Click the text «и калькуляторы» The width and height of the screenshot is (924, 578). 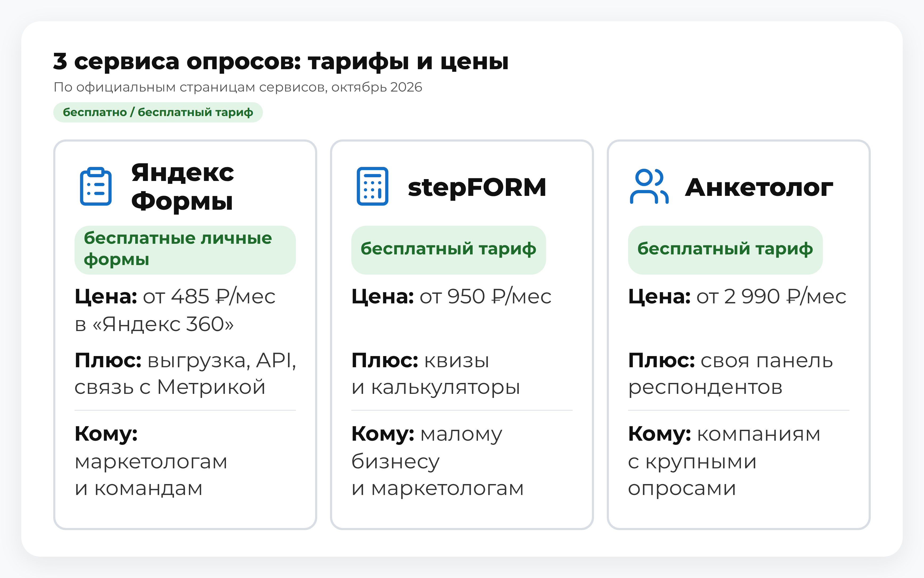pos(436,388)
